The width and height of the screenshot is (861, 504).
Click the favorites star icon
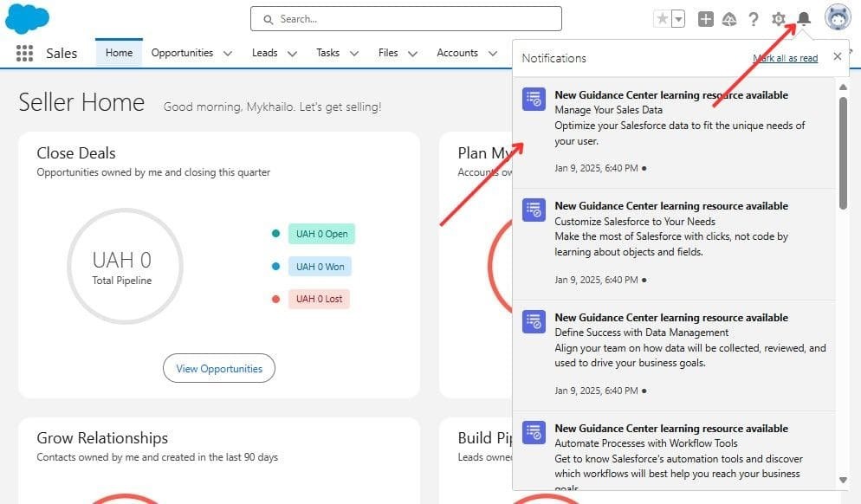(663, 19)
